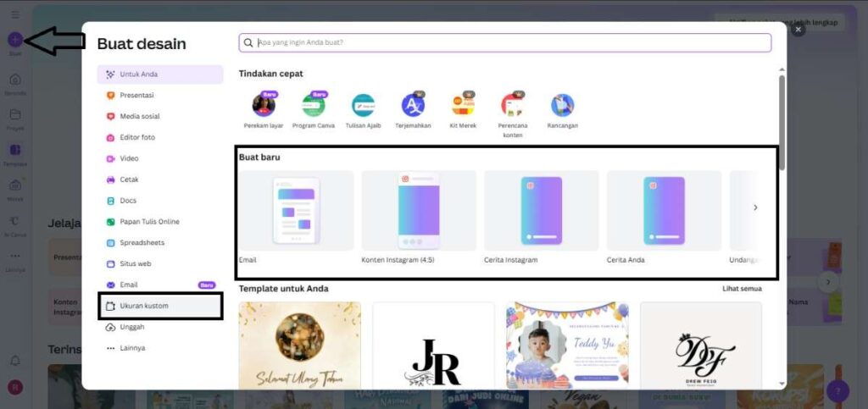Choose Unggah upload option

click(x=160, y=327)
